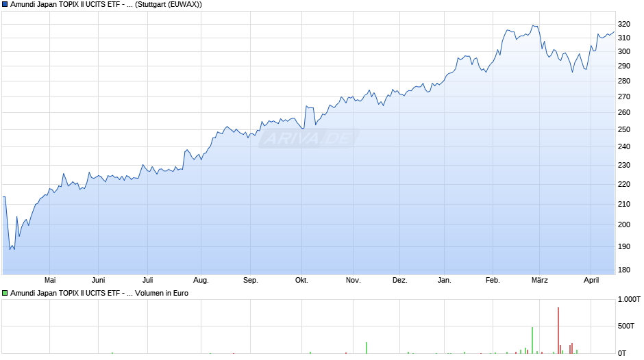Image resolution: width=644 pixels, height=360 pixels.
Task: Click the 190 price axis value
Action: click(624, 246)
